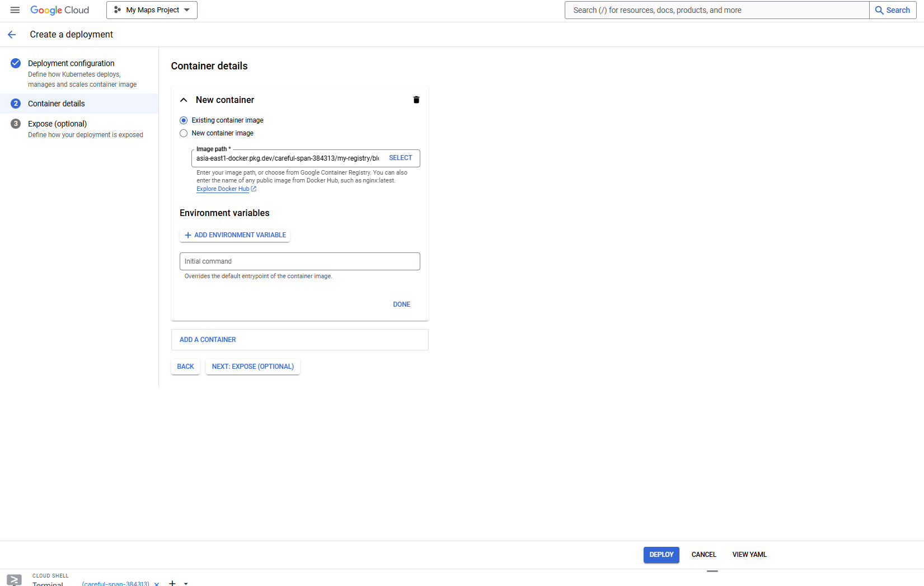The width and height of the screenshot is (924, 586).
Task: Add a new Cloud Shell tab with plus icon
Action: 172,583
